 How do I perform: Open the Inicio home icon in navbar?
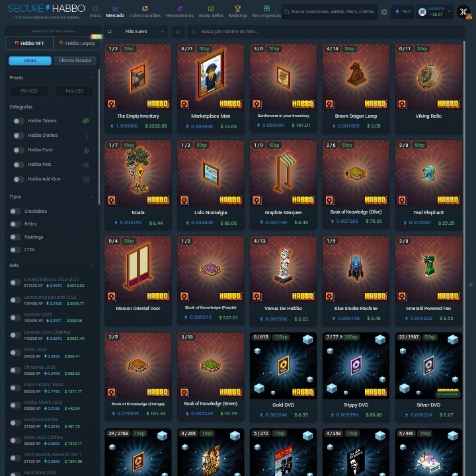tap(95, 9)
